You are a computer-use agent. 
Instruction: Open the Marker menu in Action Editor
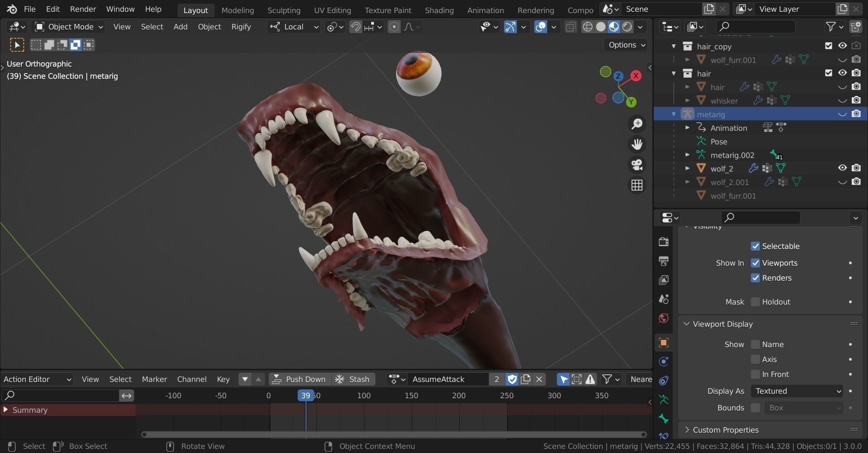154,379
